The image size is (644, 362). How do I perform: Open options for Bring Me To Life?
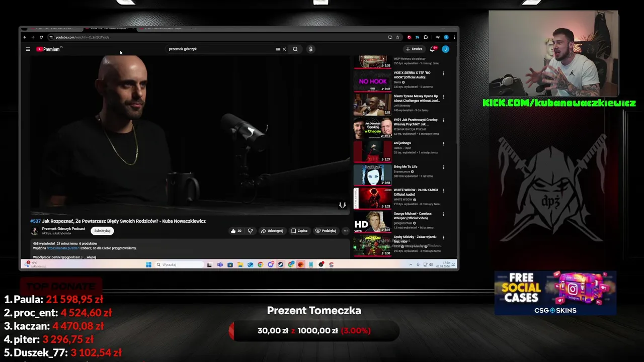[x=444, y=167]
